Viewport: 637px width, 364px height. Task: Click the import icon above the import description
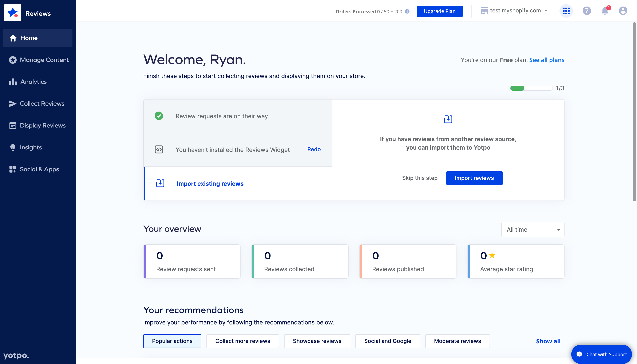pyautogui.click(x=448, y=119)
